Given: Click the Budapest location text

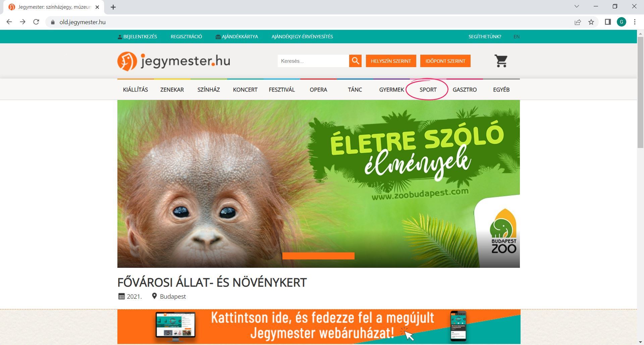Looking at the screenshot, I should coord(173,296).
